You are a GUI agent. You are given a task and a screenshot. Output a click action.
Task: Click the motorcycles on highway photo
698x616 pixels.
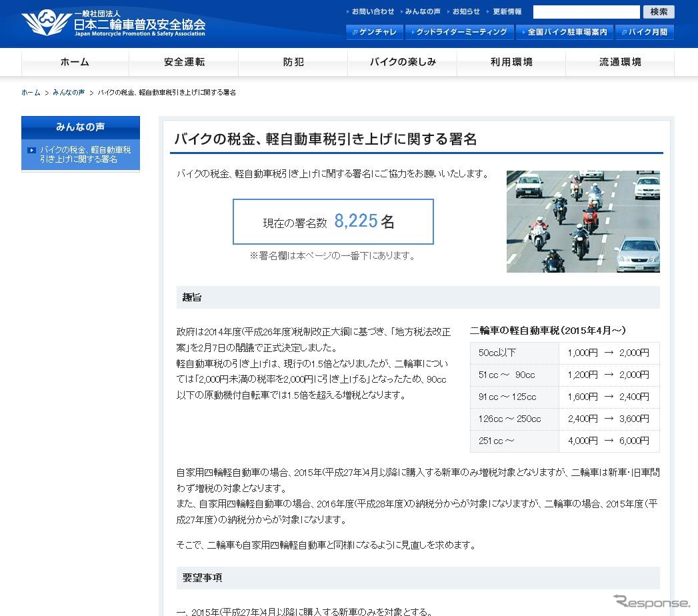(583, 221)
